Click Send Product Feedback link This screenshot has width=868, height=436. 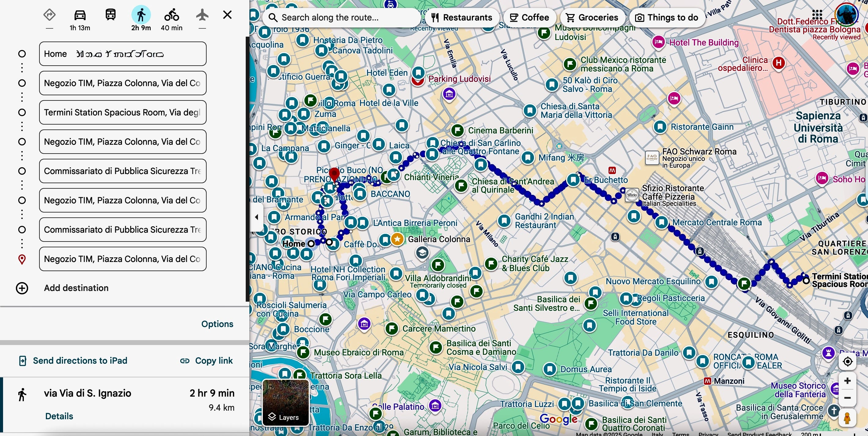point(759,434)
